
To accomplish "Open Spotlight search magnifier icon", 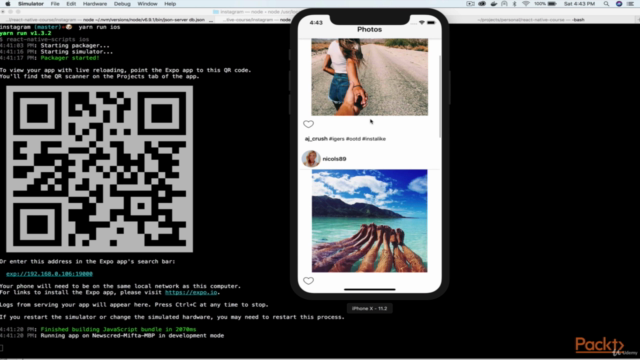I will click(607, 4).
